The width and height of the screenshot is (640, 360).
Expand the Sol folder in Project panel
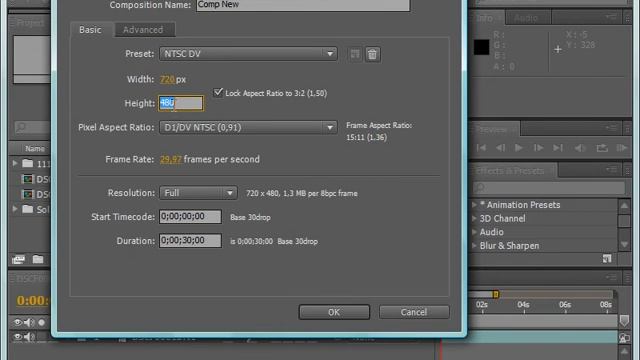[x=15, y=209]
